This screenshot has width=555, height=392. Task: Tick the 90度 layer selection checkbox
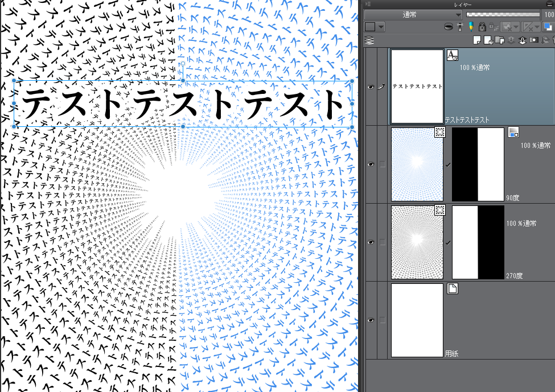click(383, 164)
